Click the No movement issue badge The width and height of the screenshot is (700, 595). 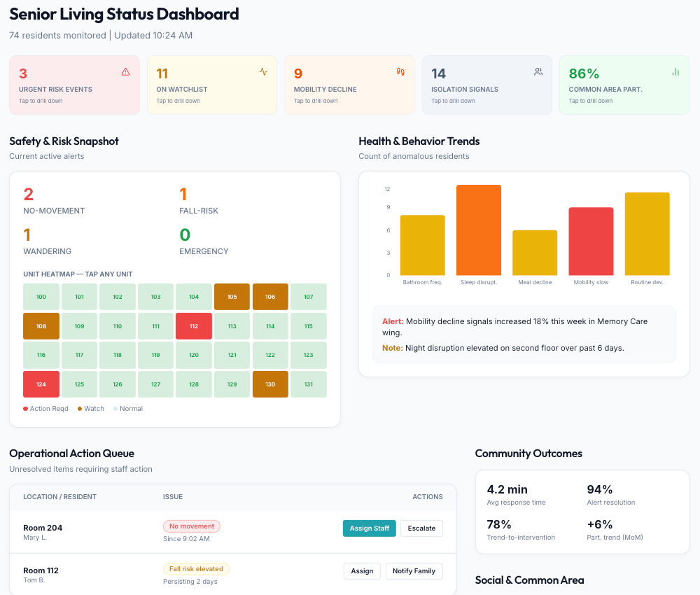click(x=192, y=526)
